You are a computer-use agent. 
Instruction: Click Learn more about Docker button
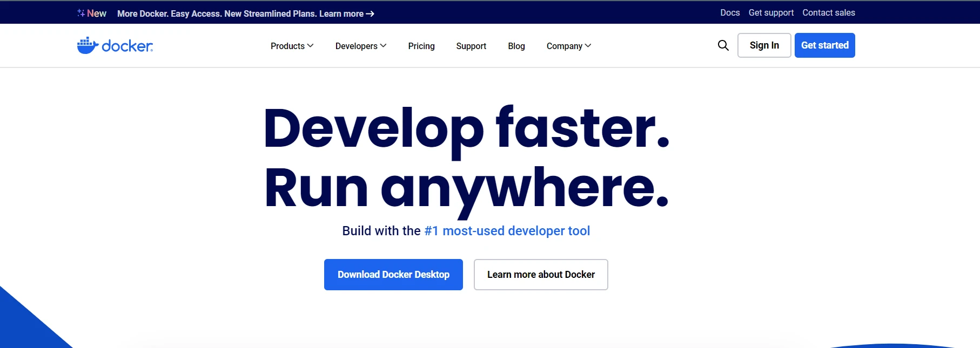click(540, 275)
